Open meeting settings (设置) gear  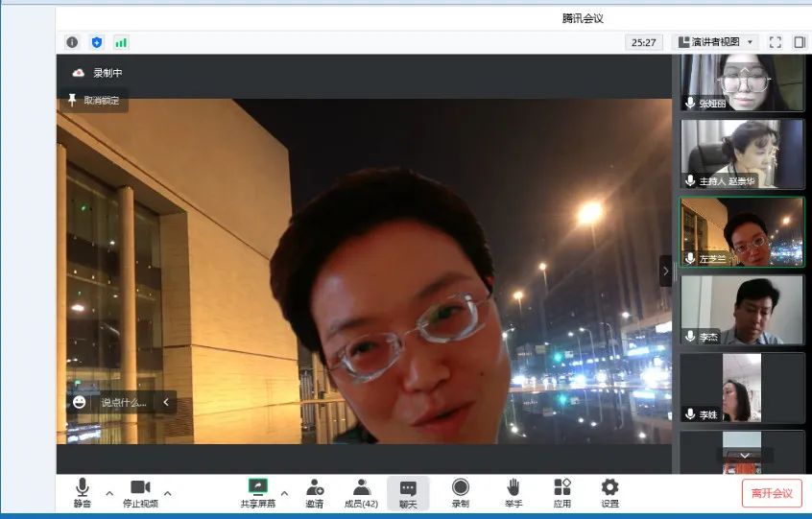609,492
